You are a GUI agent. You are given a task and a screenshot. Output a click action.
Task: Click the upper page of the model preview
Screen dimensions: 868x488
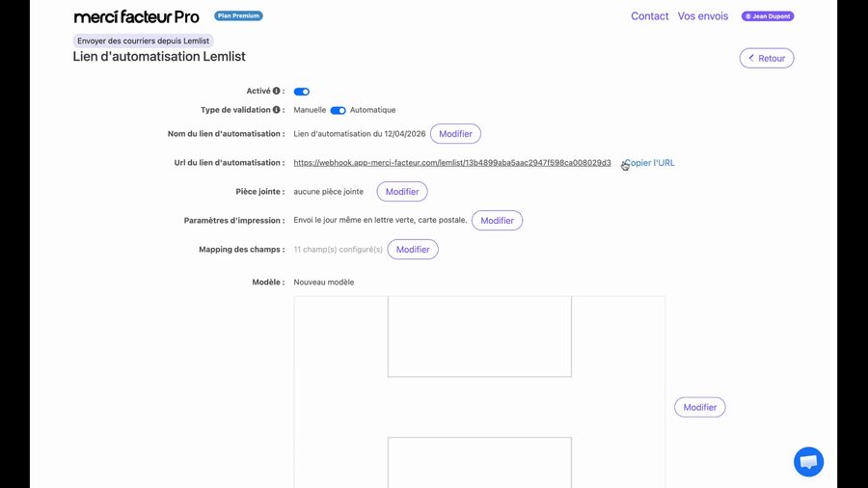pos(479,337)
